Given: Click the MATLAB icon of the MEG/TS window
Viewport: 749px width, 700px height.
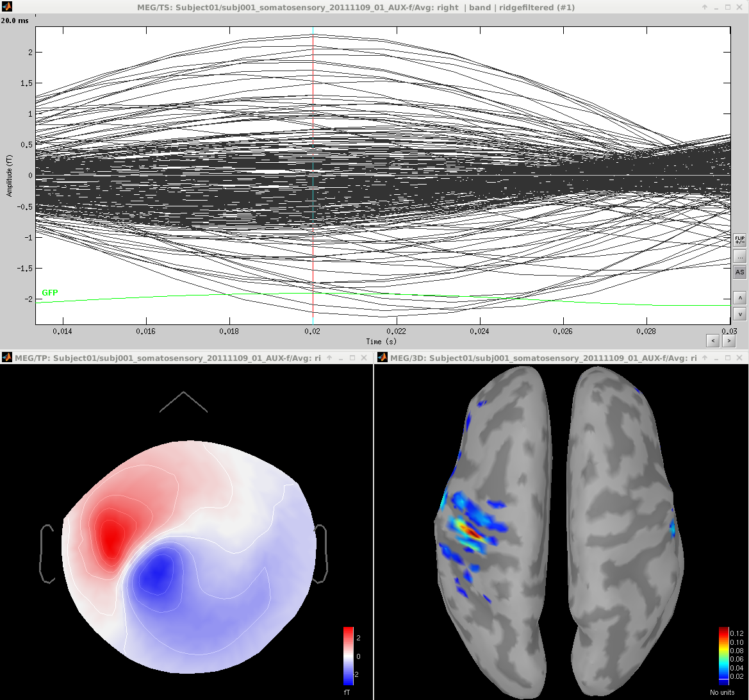Looking at the screenshot, I should (6, 7).
